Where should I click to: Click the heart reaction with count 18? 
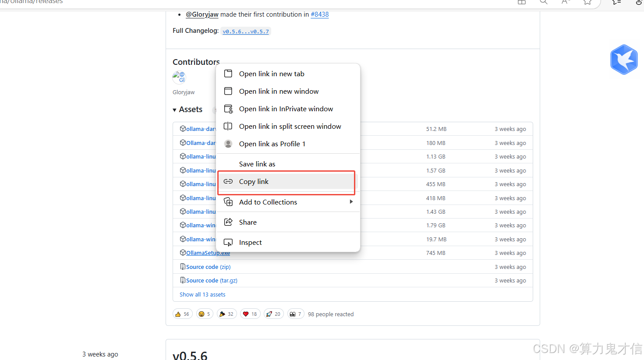click(250, 314)
